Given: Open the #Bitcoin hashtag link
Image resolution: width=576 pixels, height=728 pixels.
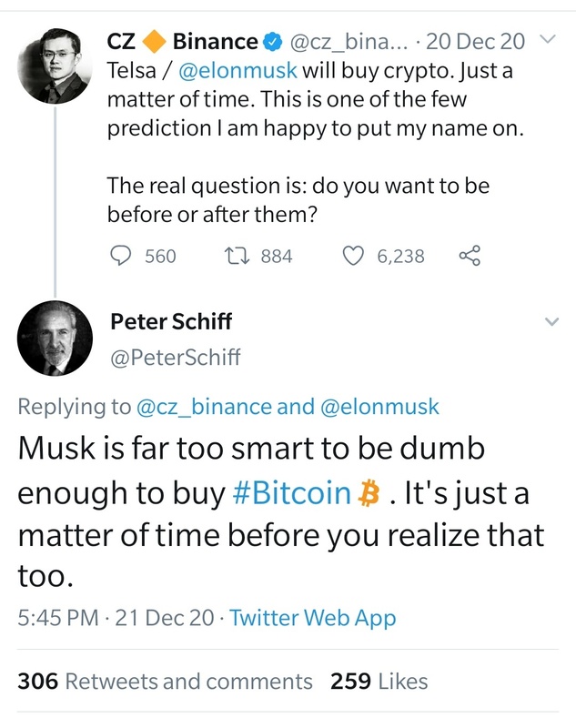Looking at the screenshot, I should click(x=290, y=494).
